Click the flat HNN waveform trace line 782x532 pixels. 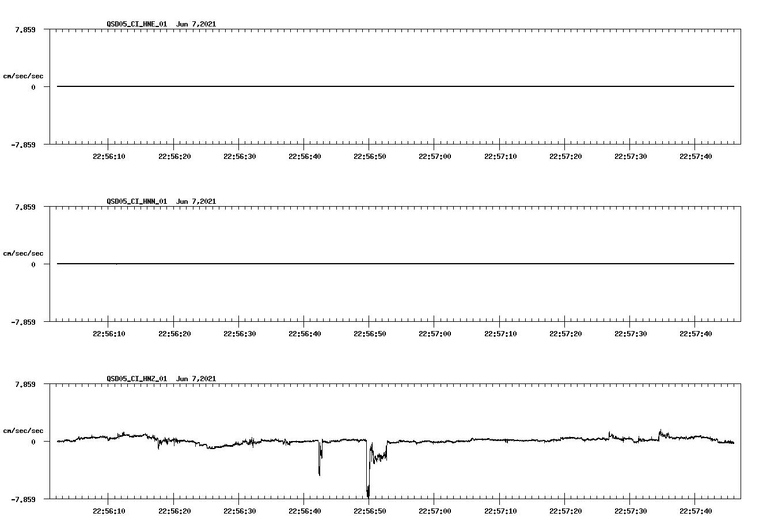pyautogui.click(x=396, y=264)
